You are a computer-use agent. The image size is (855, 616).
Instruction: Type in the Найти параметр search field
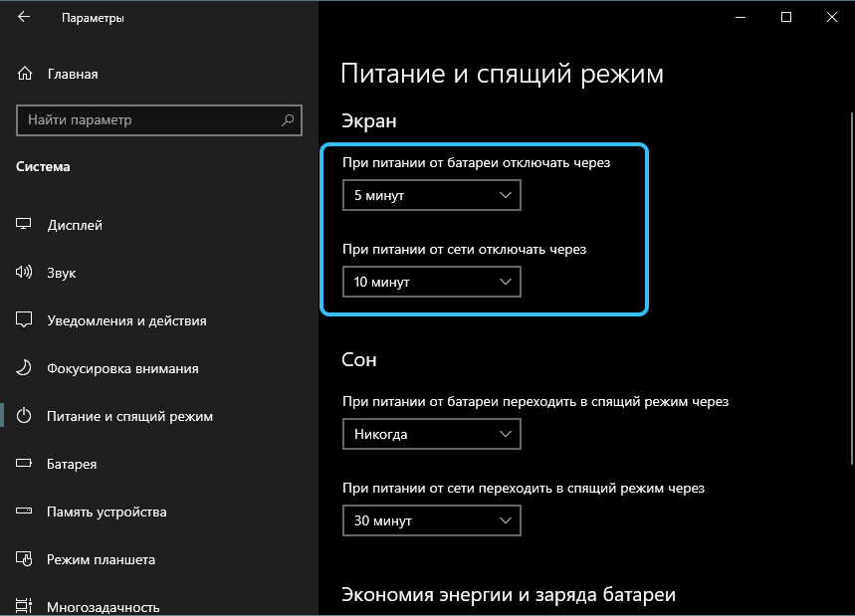click(147, 120)
